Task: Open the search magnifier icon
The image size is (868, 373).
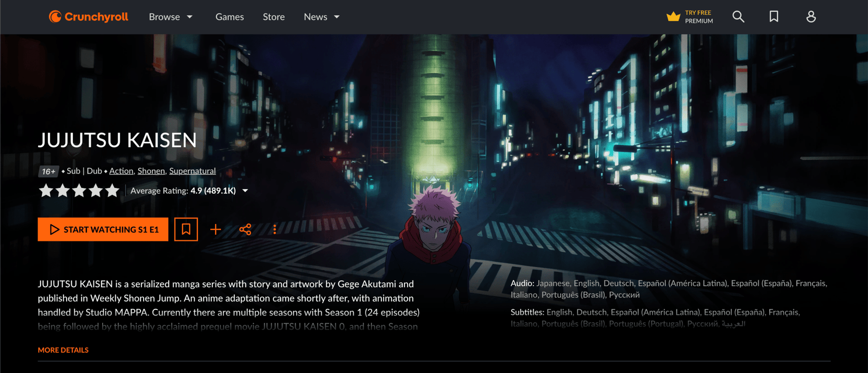Action: [738, 17]
